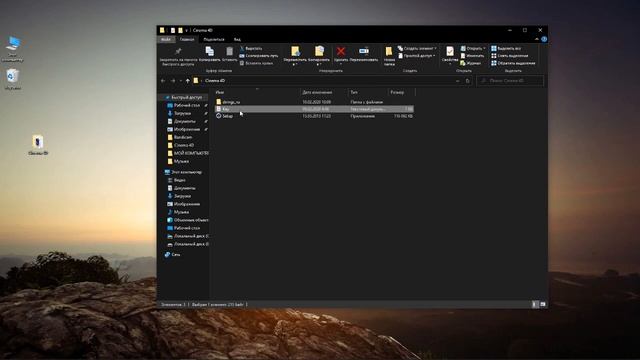Open Объемные объекты (3D Objects) in sidebar

click(190, 220)
